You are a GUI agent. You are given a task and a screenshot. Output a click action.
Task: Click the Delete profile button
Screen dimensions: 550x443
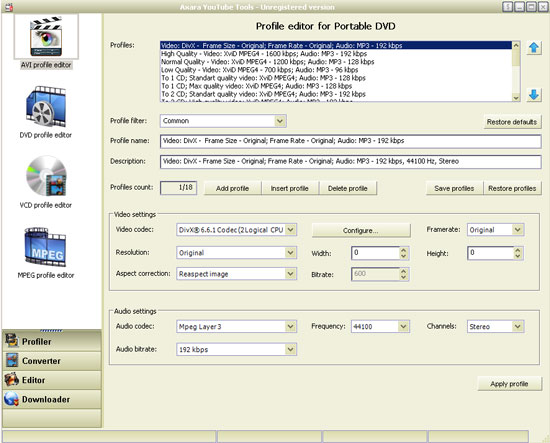point(348,188)
